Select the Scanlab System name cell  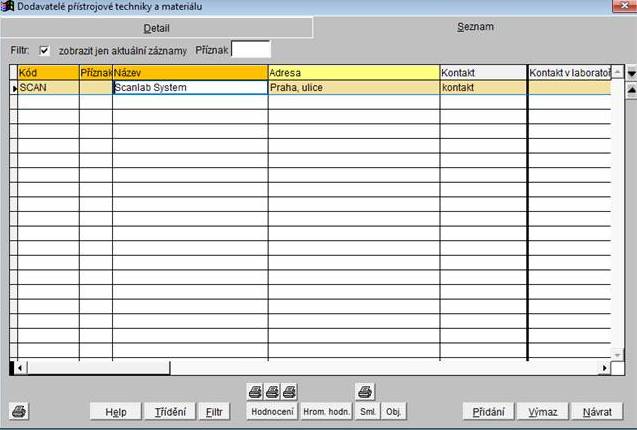pos(190,87)
